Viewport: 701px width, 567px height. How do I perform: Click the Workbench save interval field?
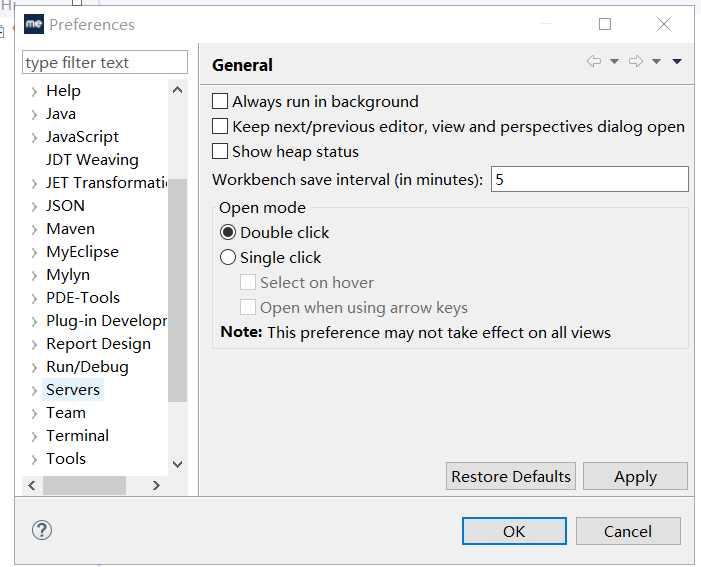point(589,180)
